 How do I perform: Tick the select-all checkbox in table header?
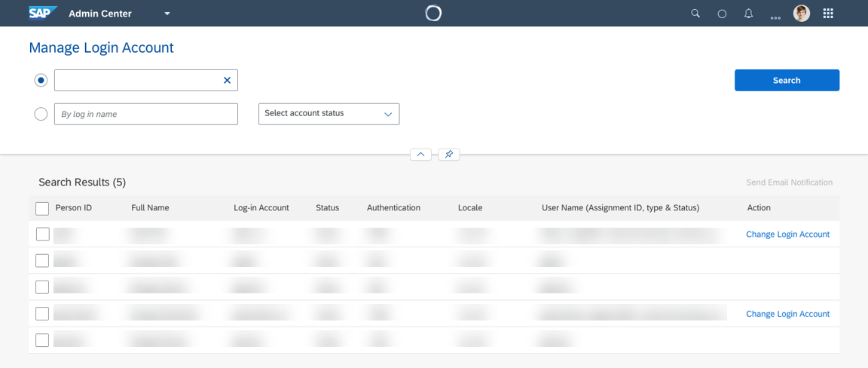click(x=42, y=208)
